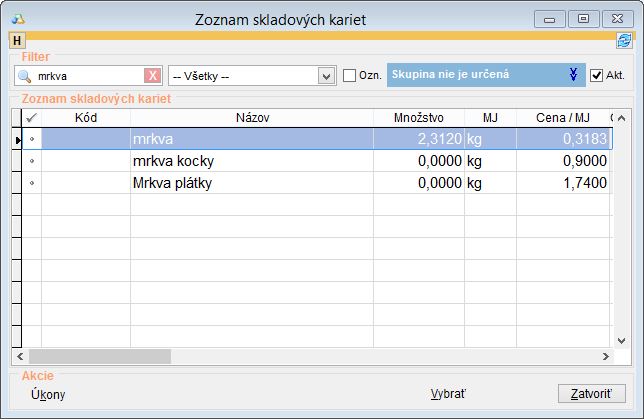This screenshot has height=419, width=644.
Task: Enable the Ozn. checkbox
Action: [349, 76]
